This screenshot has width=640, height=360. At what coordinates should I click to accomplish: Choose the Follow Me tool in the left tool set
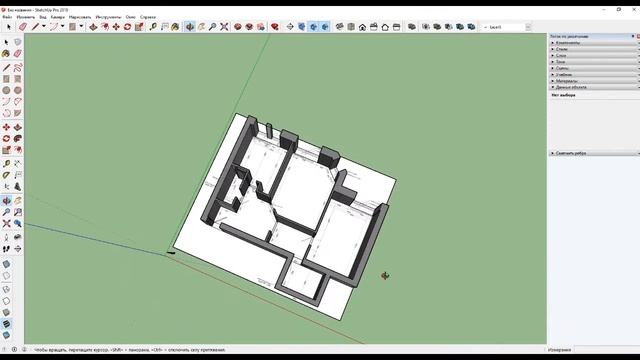[x=18, y=139]
